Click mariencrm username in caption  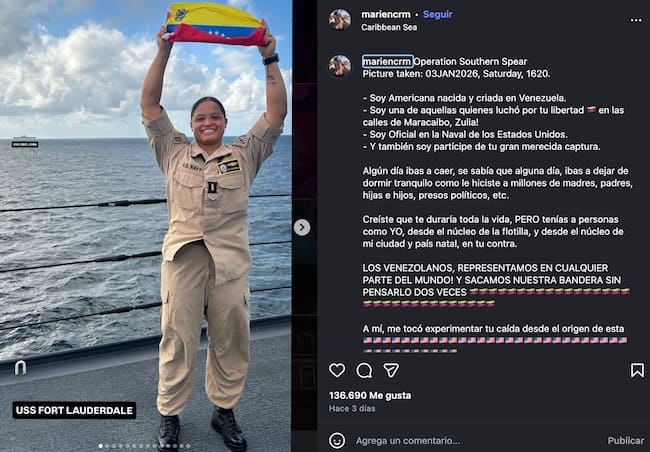click(388, 61)
